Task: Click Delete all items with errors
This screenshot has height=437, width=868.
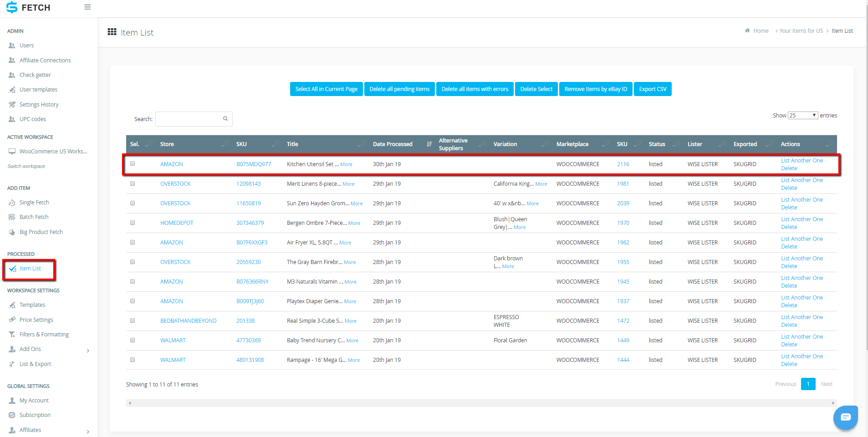Action: (x=475, y=89)
